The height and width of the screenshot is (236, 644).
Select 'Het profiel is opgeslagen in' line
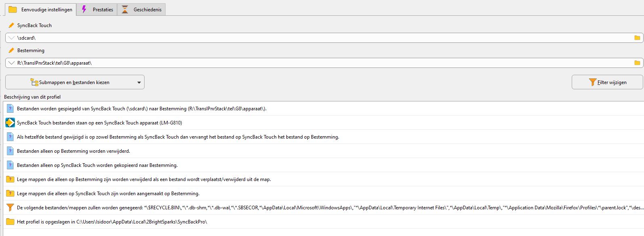coord(323,221)
